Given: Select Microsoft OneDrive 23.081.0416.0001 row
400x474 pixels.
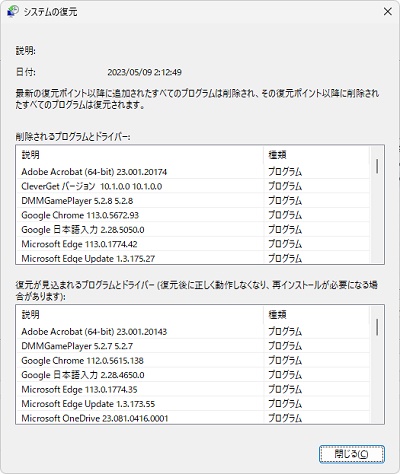Looking at the screenshot, I should point(193,418).
